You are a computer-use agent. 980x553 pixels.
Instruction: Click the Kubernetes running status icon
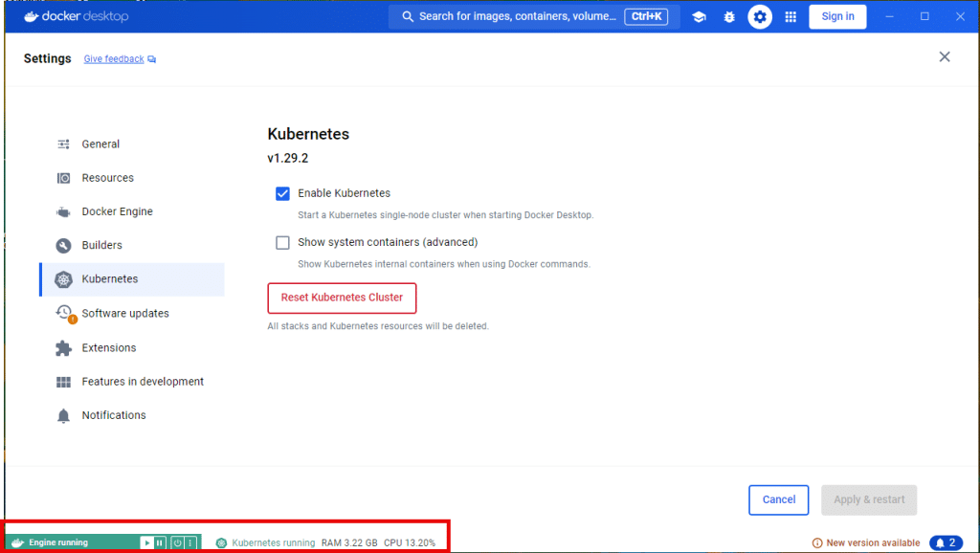[221, 543]
